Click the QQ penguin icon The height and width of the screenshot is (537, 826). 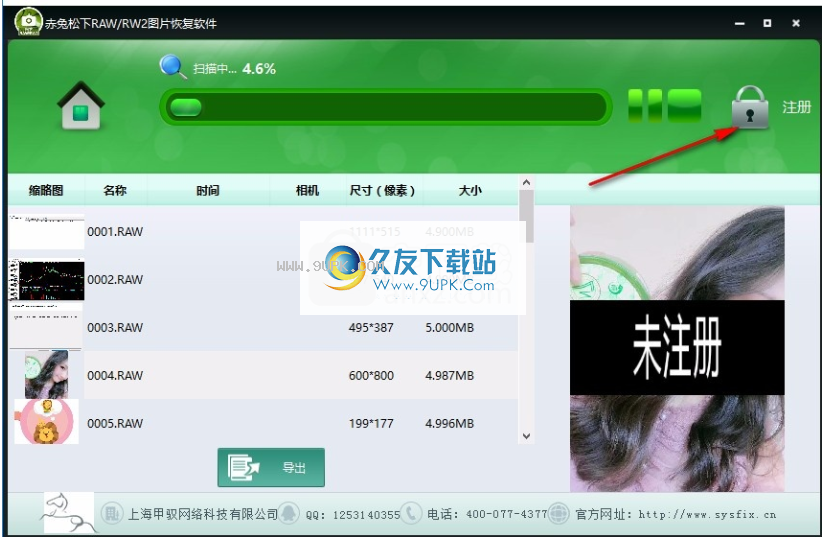pyautogui.click(x=289, y=513)
